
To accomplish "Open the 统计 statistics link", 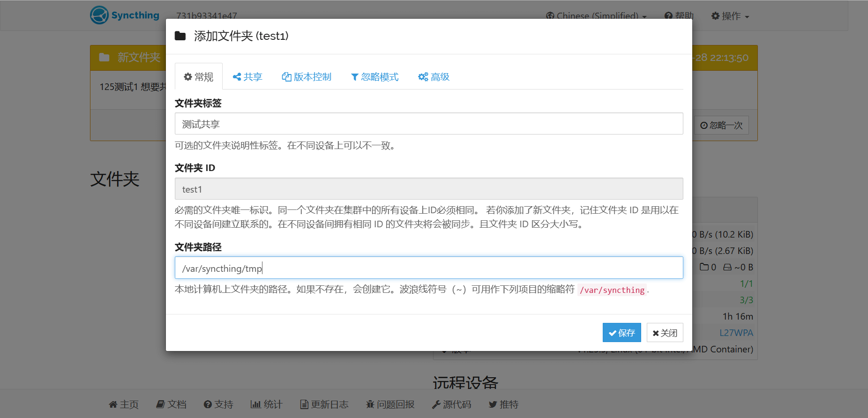I will pos(266,404).
